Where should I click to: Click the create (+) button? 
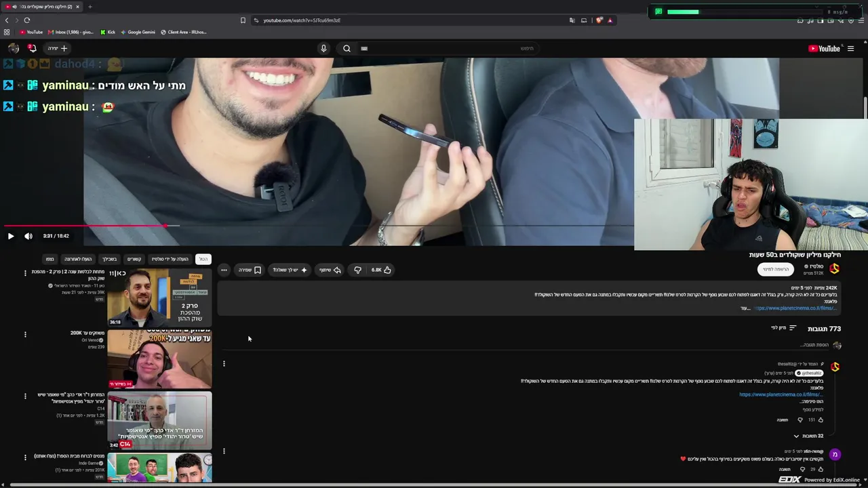(x=58, y=48)
